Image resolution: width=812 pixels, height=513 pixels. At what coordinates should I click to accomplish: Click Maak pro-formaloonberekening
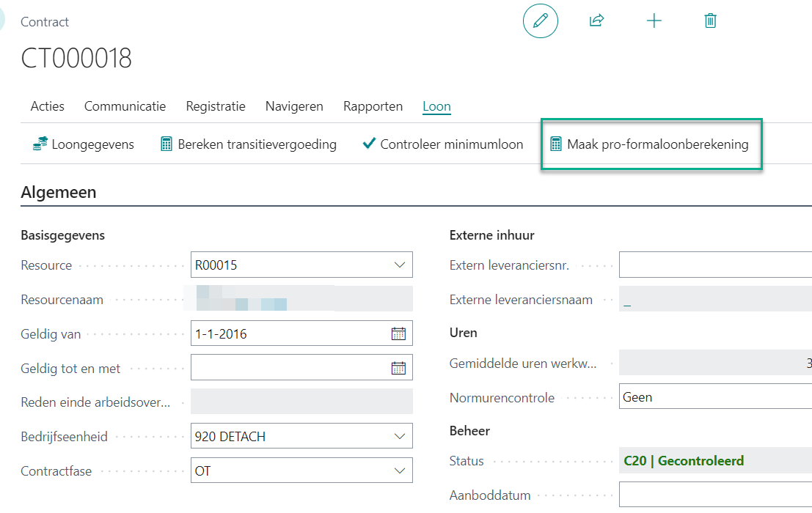[x=650, y=144]
